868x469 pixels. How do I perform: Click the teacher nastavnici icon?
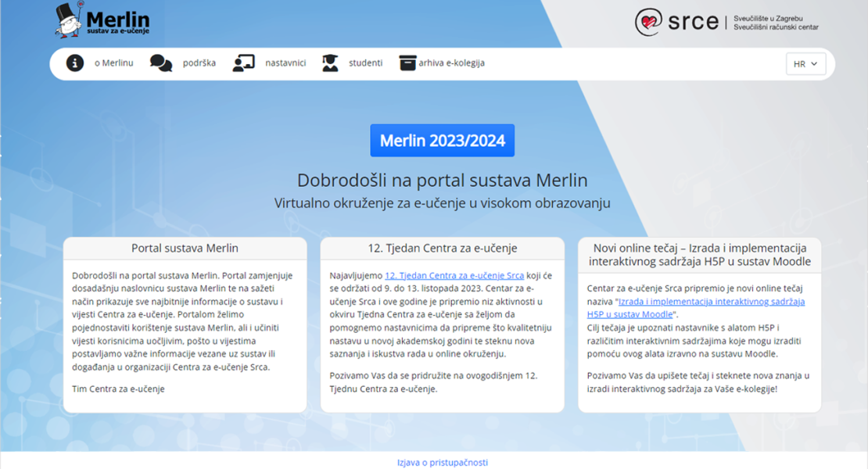tap(243, 63)
